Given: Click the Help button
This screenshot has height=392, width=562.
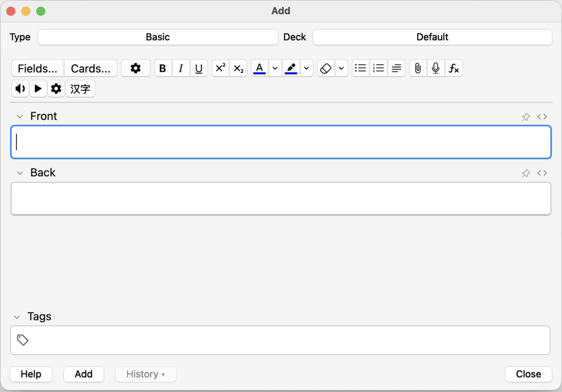Looking at the screenshot, I should click(x=31, y=374).
